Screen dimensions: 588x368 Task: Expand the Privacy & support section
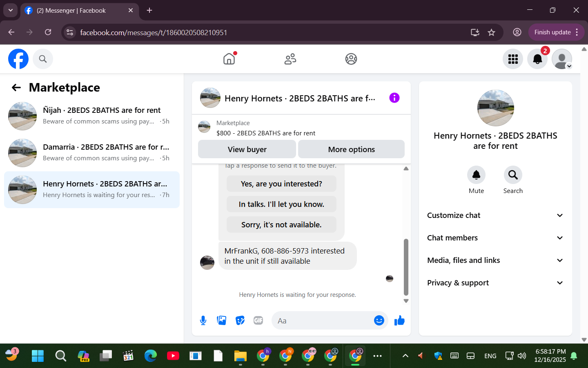495,283
